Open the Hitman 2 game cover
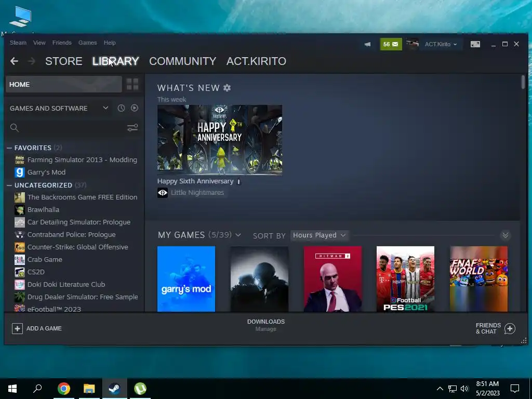 (x=332, y=279)
